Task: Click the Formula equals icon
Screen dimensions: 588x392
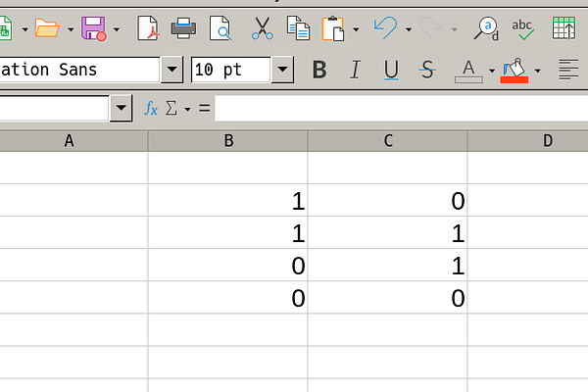Action: (x=205, y=109)
